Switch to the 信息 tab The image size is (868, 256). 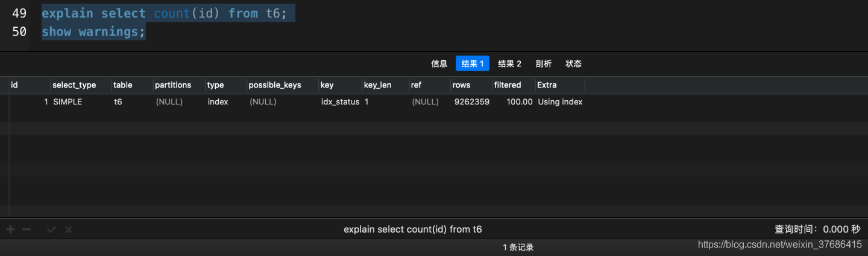439,63
